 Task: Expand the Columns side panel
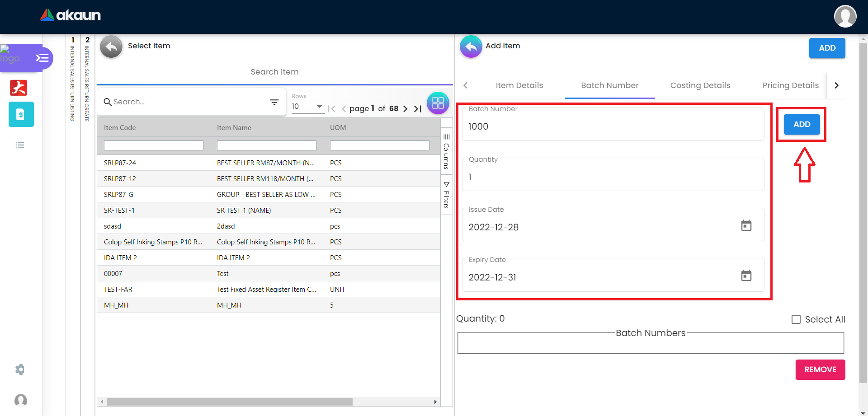pos(446,151)
